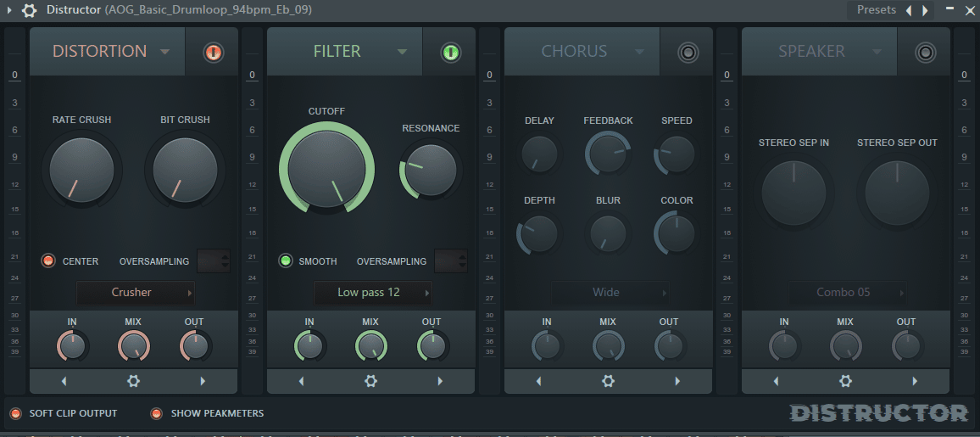The image size is (980, 437).
Task: Open the Combo 05 speaker selector
Action: pos(848,293)
